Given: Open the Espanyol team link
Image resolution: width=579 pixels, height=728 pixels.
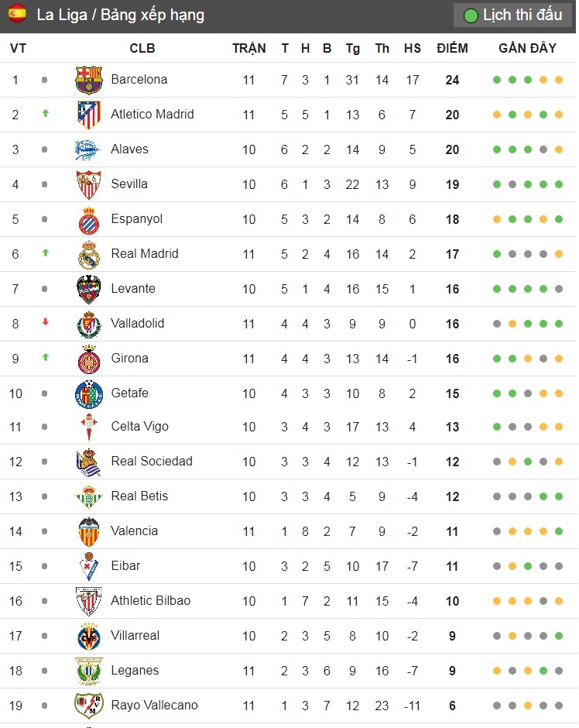Looking at the screenshot, I should [x=136, y=219].
